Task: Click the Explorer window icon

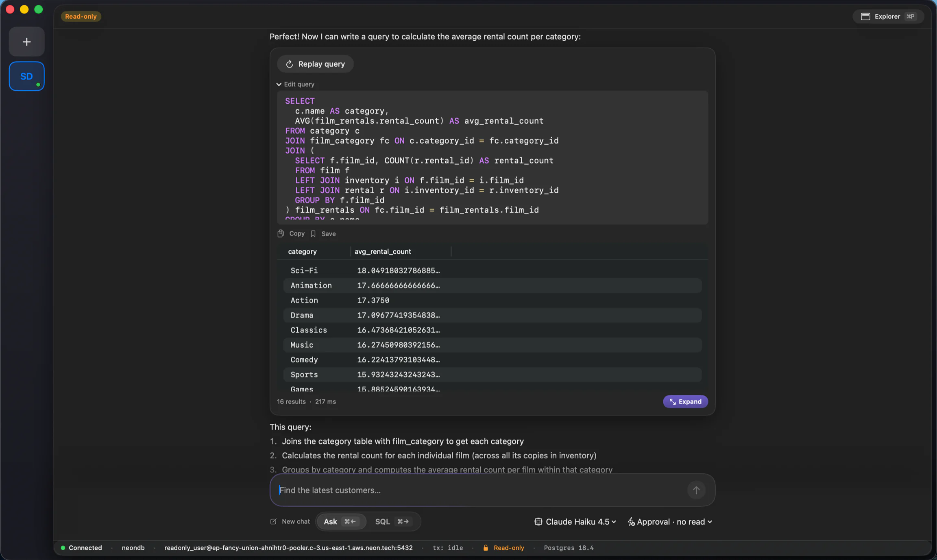Action: tap(865, 16)
